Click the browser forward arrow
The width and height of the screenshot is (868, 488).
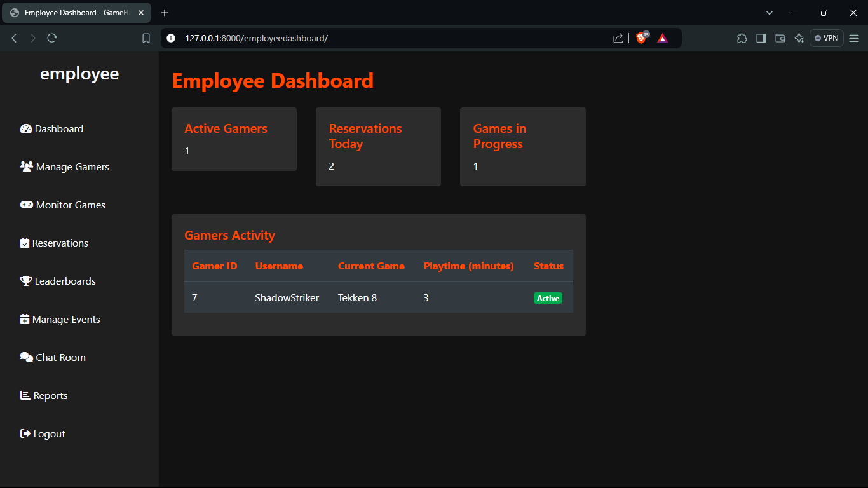33,38
